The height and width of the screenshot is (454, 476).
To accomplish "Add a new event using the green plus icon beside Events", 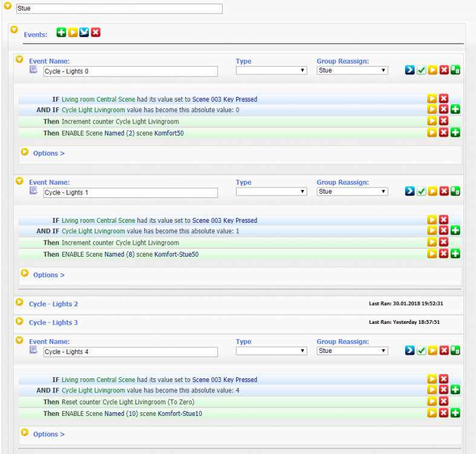I will tap(61, 32).
